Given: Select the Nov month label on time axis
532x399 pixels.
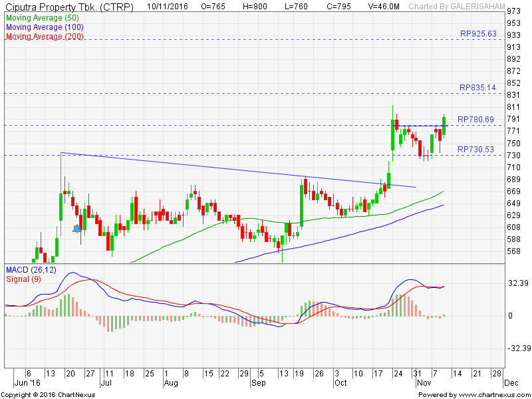Looking at the screenshot, I should [423, 383].
